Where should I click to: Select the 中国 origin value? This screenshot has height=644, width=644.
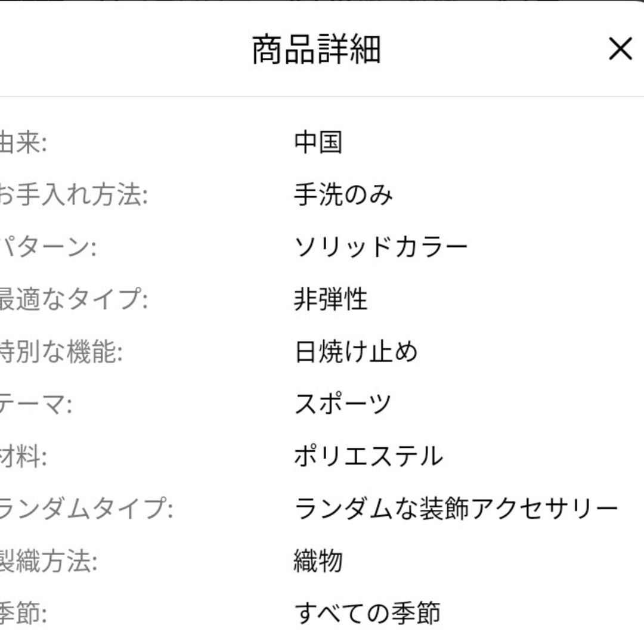pos(318,142)
